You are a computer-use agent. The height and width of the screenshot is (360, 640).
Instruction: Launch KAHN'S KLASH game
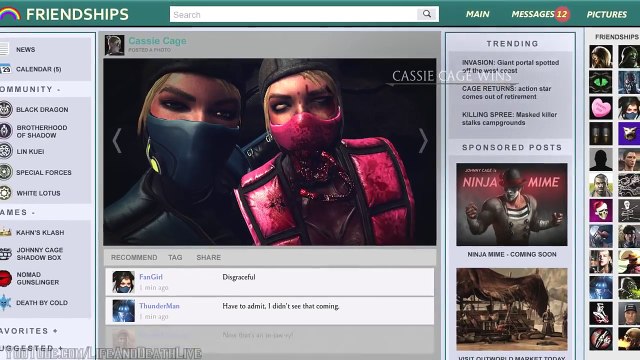point(40,233)
